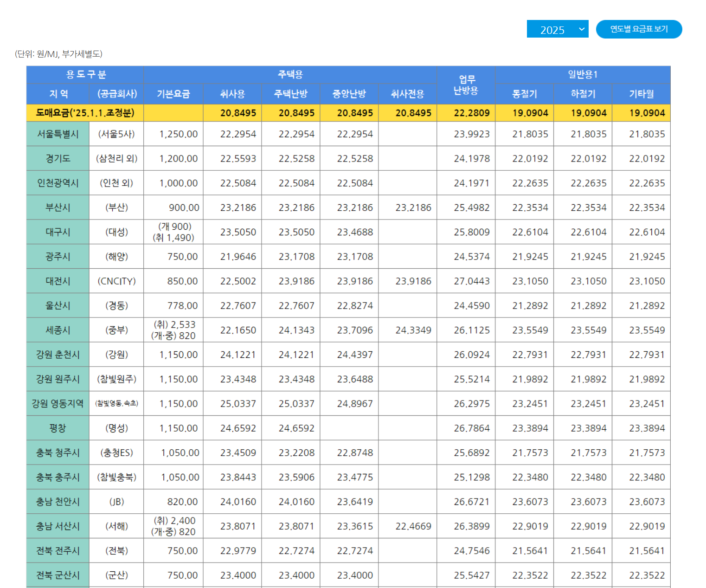Click the 주택난방 column header

[291, 94]
